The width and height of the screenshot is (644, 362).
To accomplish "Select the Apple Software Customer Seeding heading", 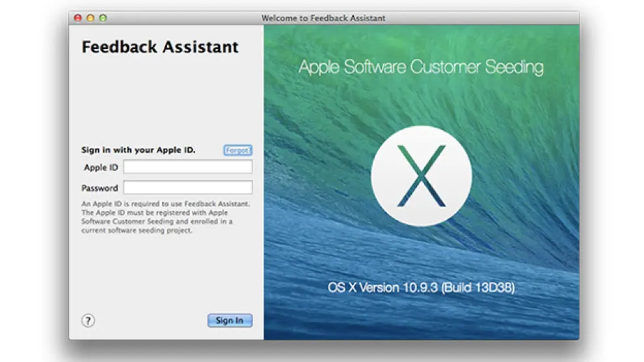I will (x=421, y=68).
